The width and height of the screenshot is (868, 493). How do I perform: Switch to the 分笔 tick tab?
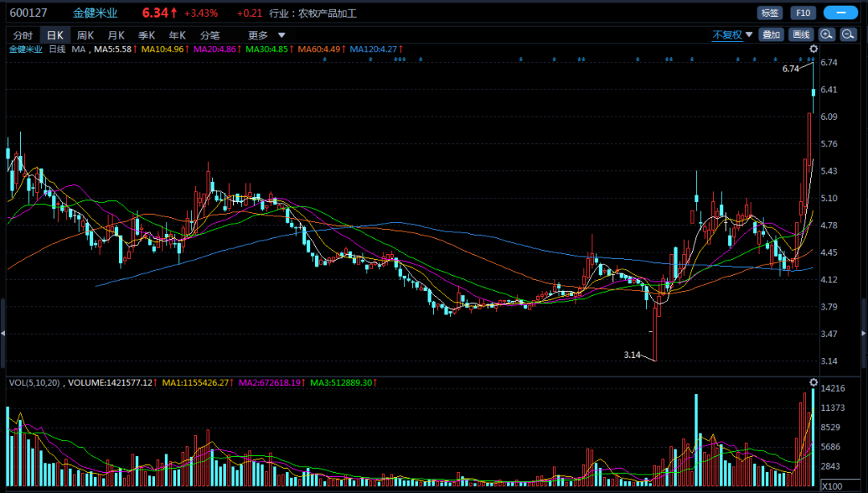coord(210,35)
